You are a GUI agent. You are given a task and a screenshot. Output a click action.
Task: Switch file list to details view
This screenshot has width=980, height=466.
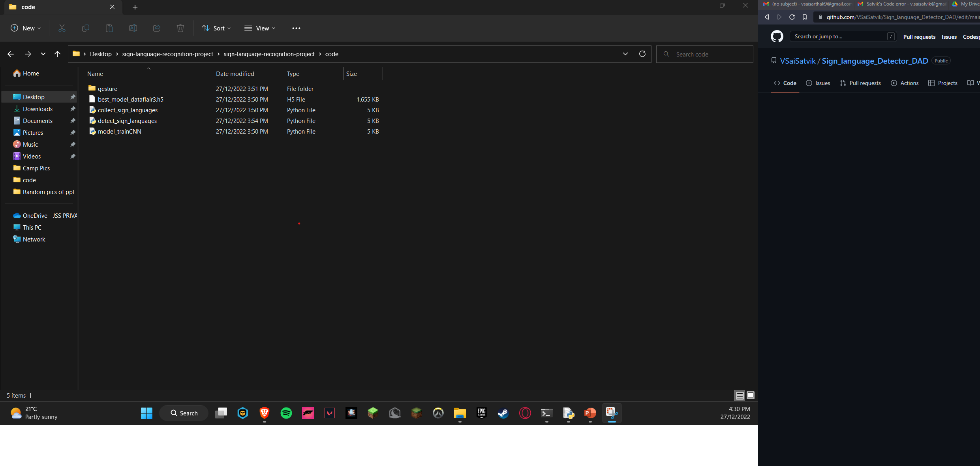coord(740,395)
